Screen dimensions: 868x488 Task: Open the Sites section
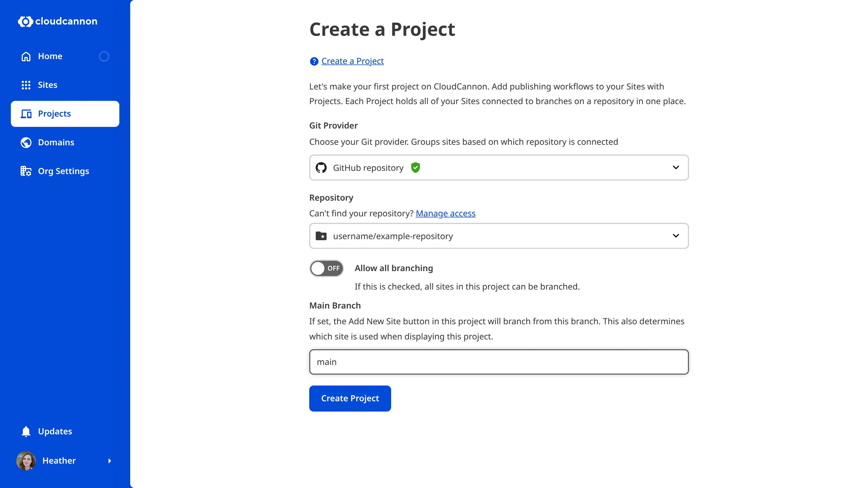pyautogui.click(x=47, y=85)
